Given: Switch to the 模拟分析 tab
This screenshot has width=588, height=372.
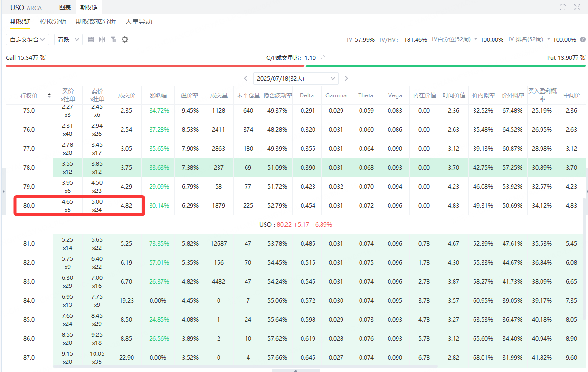Looking at the screenshot, I should pos(53,21).
